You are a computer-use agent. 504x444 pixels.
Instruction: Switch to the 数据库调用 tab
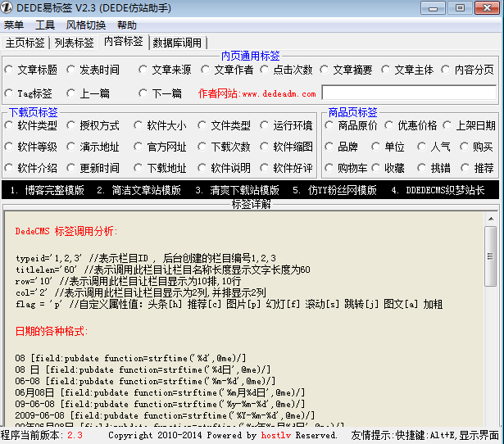tap(177, 43)
